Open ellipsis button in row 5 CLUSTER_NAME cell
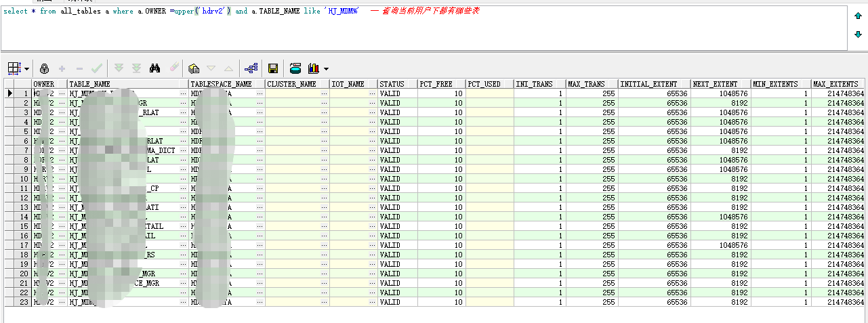The height and width of the screenshot is (323, 868). coord(325,131)
